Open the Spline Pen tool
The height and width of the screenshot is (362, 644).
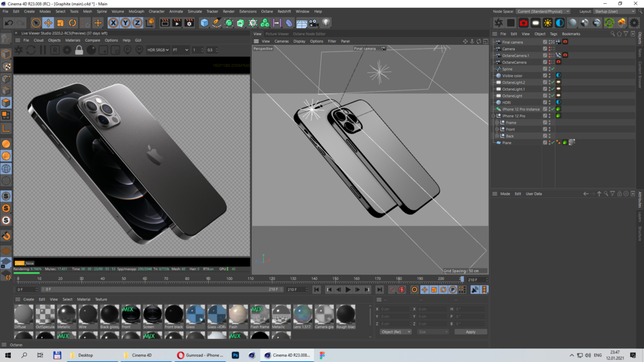click(x=217, y=23)
